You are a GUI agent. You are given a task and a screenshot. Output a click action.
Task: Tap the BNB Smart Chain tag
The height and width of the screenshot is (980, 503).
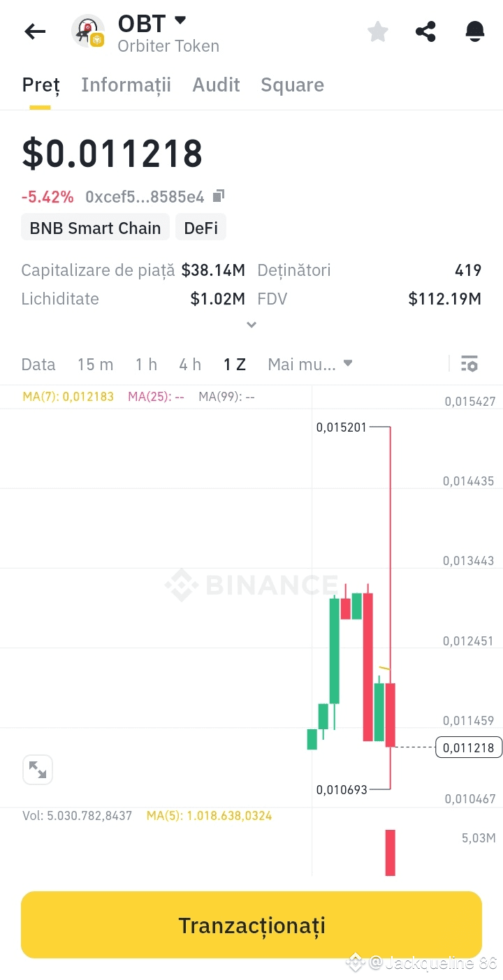[x=95, y=228]
